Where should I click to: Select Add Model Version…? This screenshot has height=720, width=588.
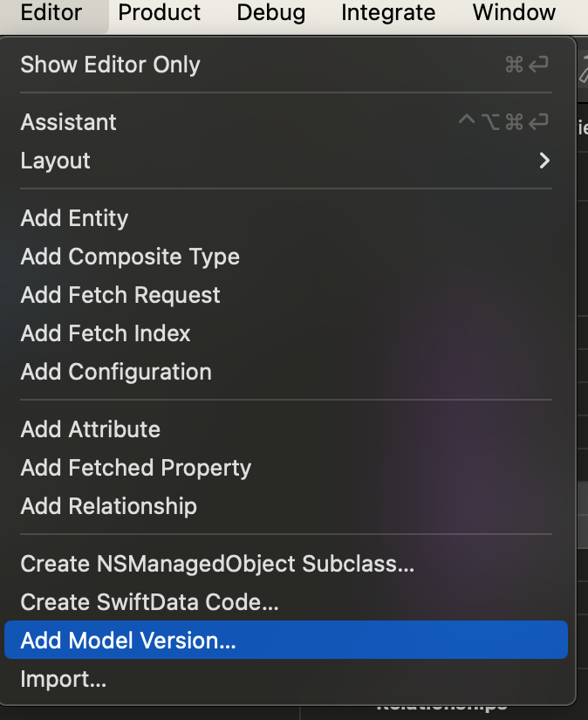pos(128,641)
